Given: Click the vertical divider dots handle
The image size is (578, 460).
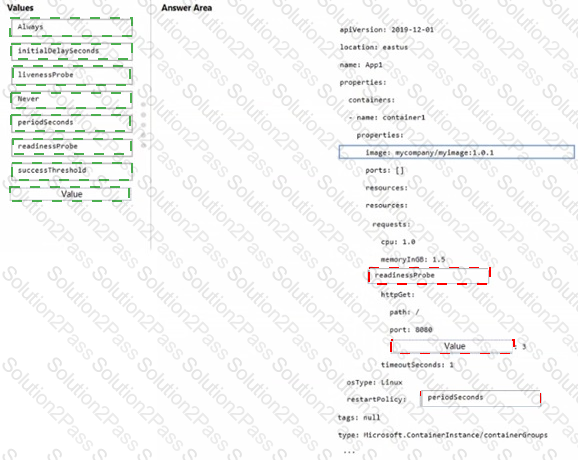Looking at the screenshot, I should pos(143,125).
